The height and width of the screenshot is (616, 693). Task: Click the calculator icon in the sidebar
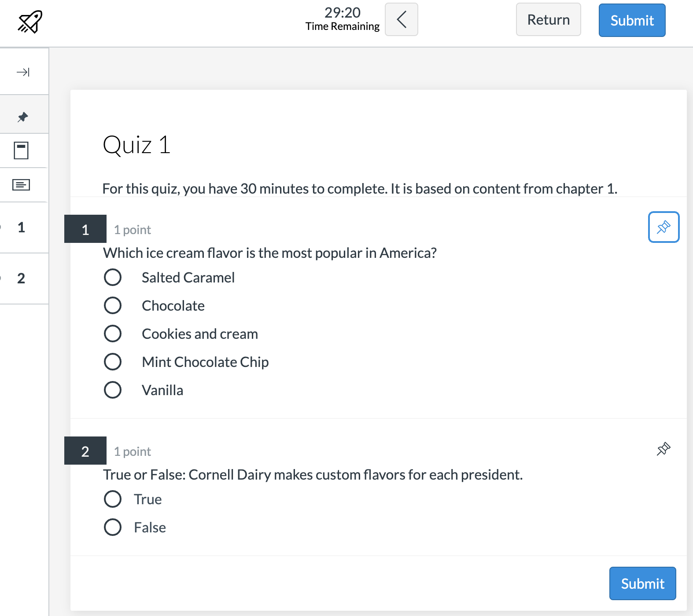21,150
